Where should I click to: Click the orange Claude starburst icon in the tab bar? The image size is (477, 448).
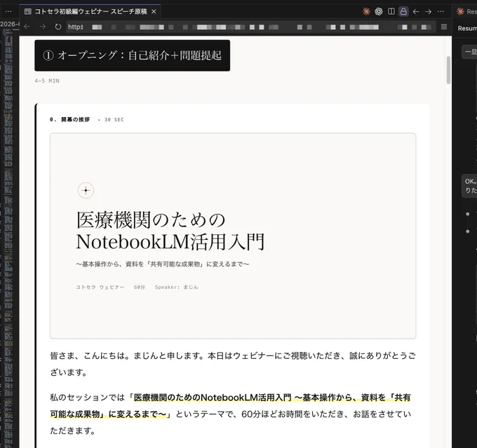click(366, 11)
